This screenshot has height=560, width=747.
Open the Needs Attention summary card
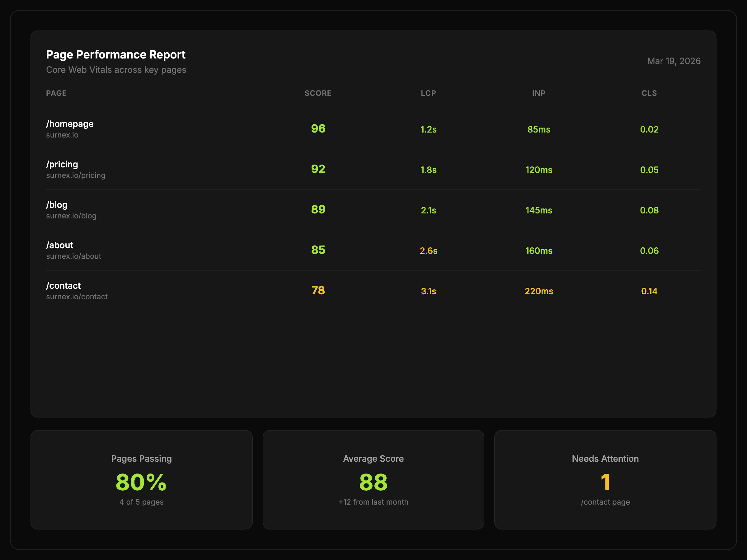click(605, 480)
